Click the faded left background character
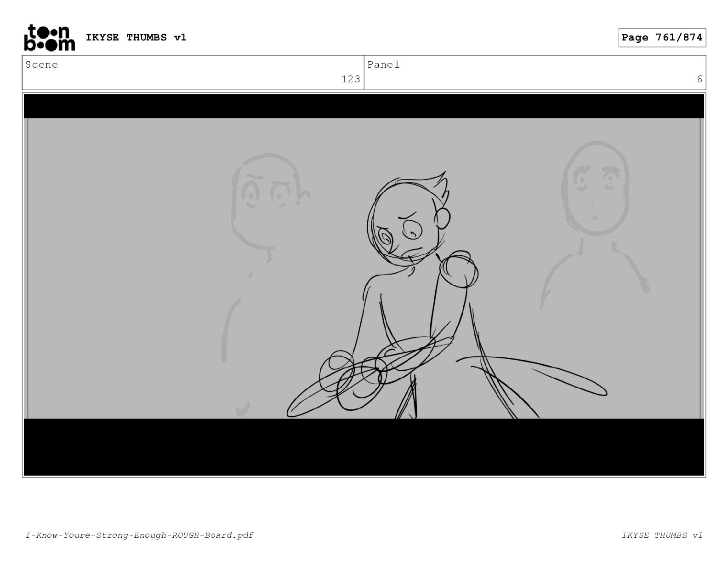The image size is (728, 563). click(x=266, y=284)
